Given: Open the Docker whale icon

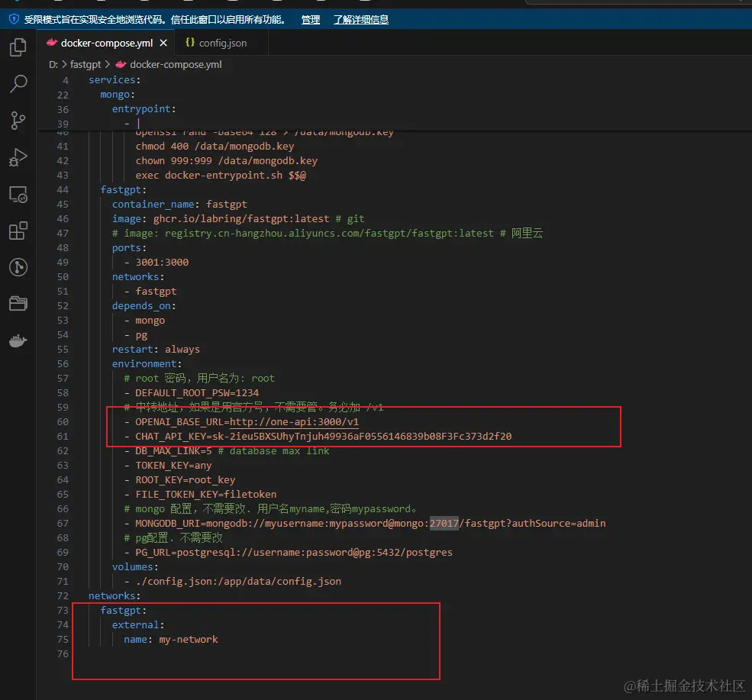Looking at the screenshot, I should [x=18, y=341].
